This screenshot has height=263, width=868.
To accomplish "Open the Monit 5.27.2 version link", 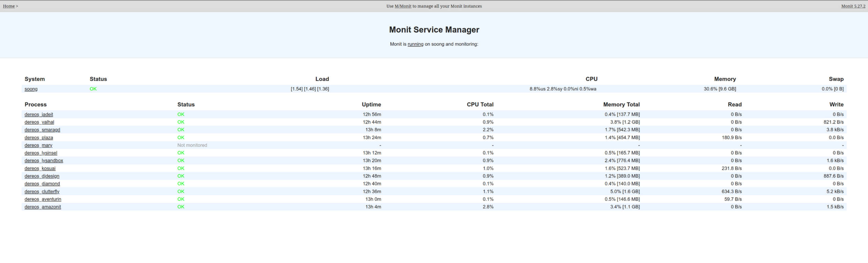I will coord(853,6).
